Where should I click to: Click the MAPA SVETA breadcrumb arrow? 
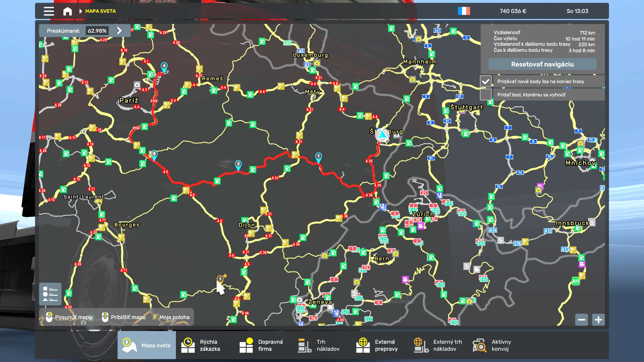coord(81,11)
